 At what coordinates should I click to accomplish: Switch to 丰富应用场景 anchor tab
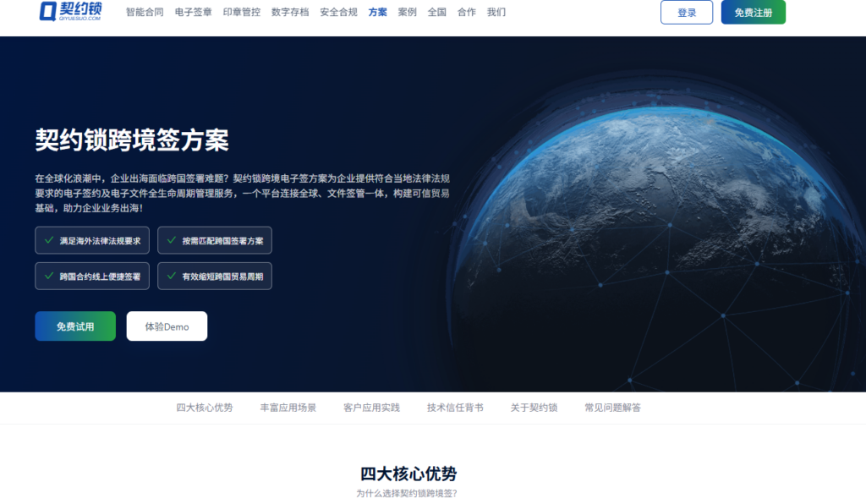(288, 408)
